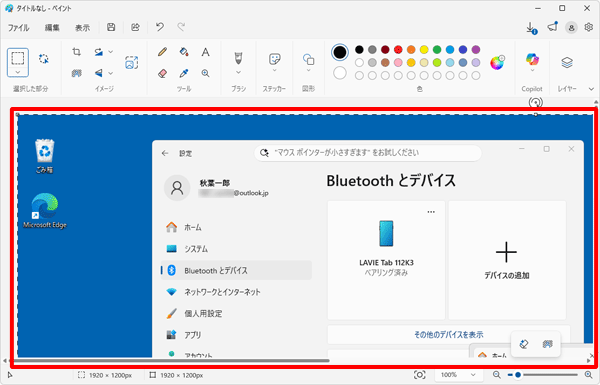Expand the selection shape dropdown
600x385 pixels.
coord(18,72)
